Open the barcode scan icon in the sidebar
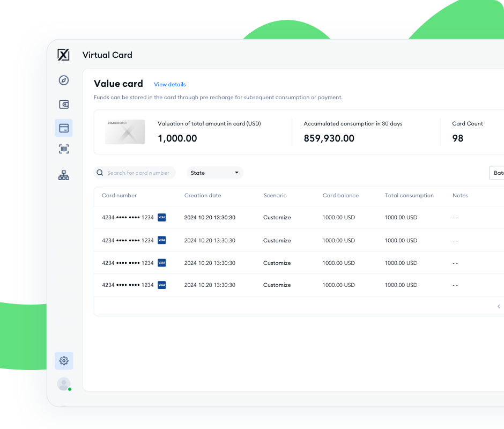The width and height of the screenshot is (504, 429). [x=64, y=150]
